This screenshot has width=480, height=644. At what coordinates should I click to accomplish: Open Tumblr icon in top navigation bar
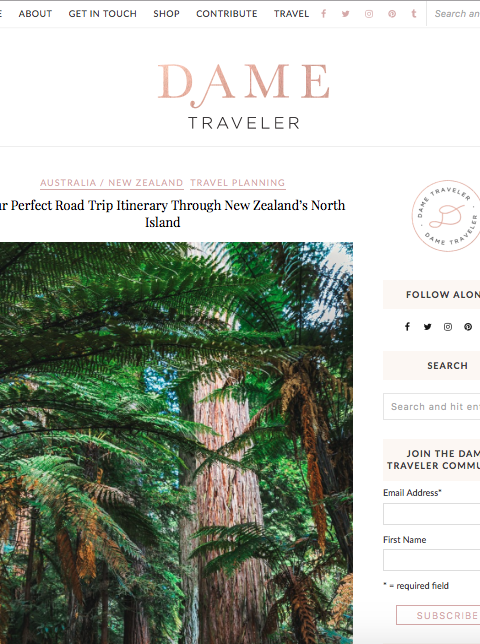pyautogui.click(x=414, y=14)
